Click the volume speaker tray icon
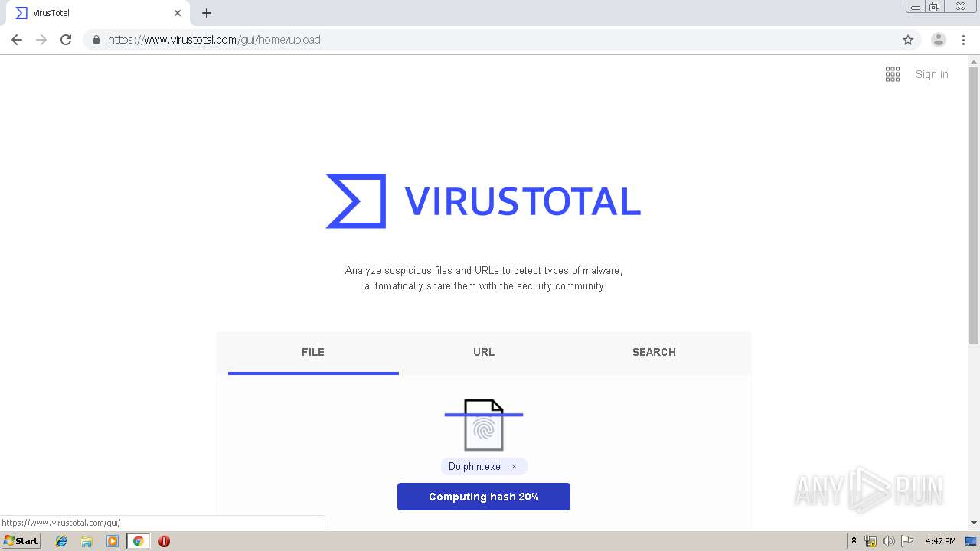Image resolution: width=980 pixels, height=551 pixels. [x=888, y=541]
